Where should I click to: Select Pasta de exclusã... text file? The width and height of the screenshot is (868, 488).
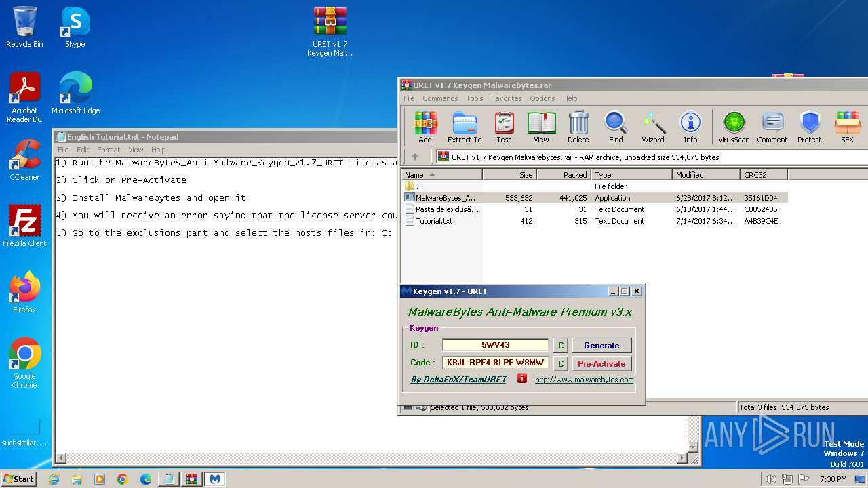point(595,209)
